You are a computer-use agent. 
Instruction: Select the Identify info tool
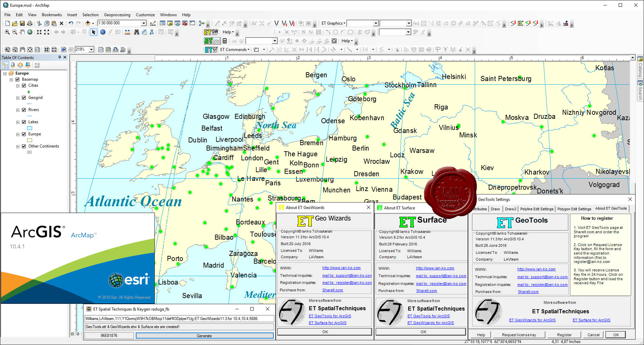[103, 32]
